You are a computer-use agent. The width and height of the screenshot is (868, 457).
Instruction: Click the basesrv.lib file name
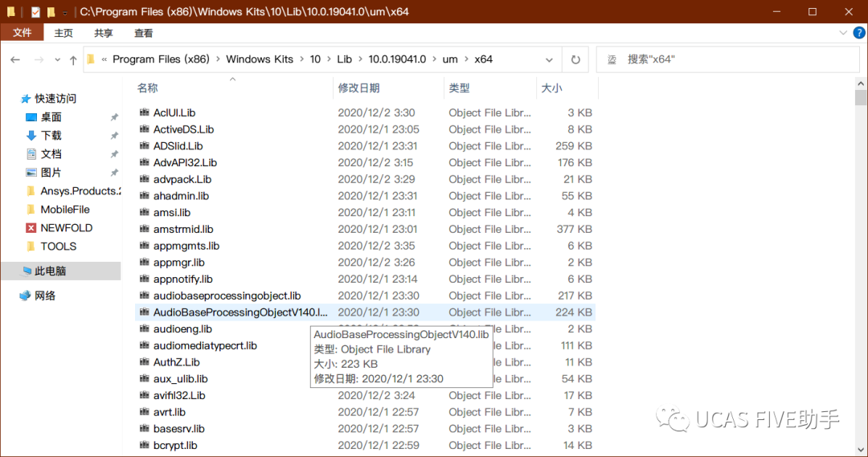click(x=178, y=429)
